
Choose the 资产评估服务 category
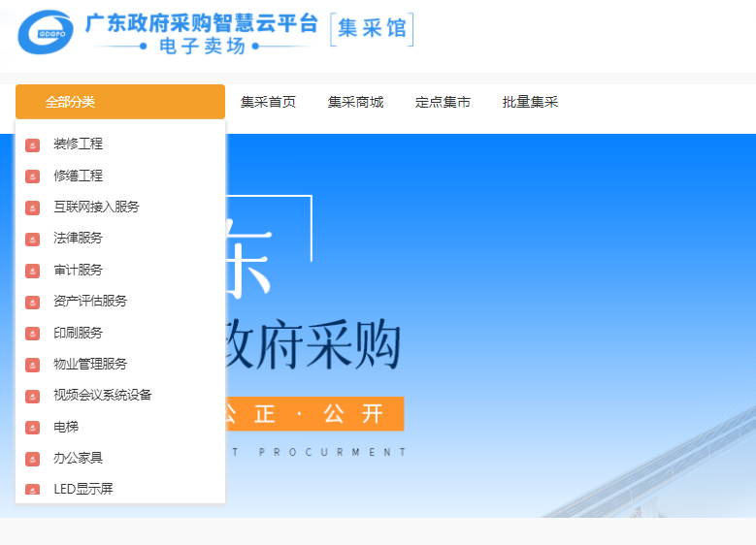90,302
